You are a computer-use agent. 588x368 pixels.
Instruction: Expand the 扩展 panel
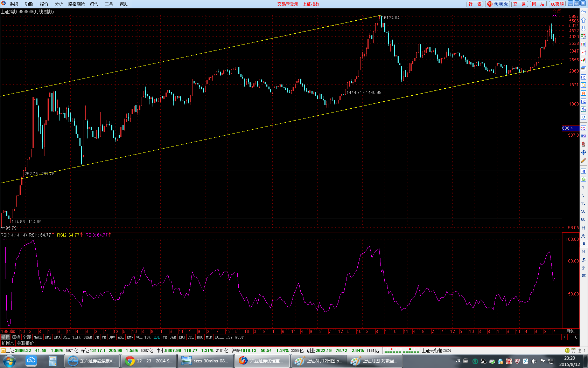tap(8, 343)
